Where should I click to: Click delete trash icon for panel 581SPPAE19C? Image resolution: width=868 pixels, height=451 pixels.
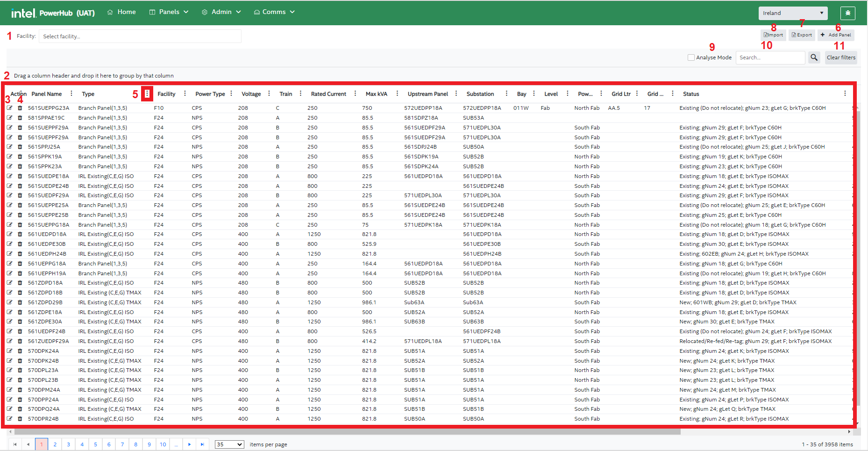pos(20,118)
